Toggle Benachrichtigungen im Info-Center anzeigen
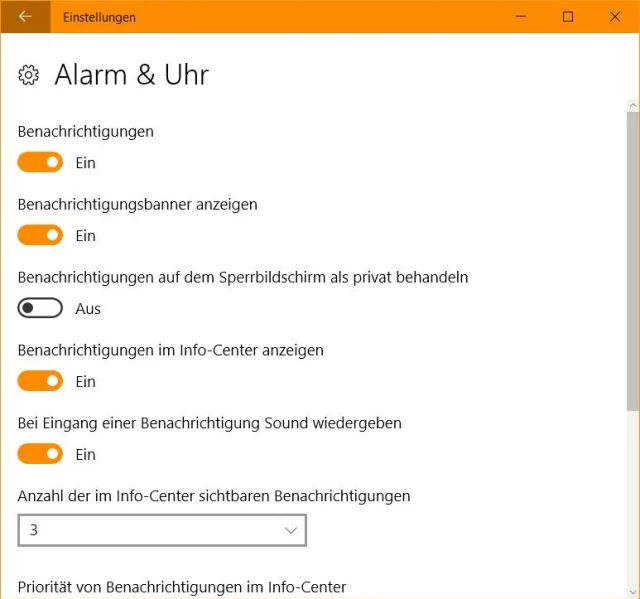This screenshot has height=599, width=640. 40,381
